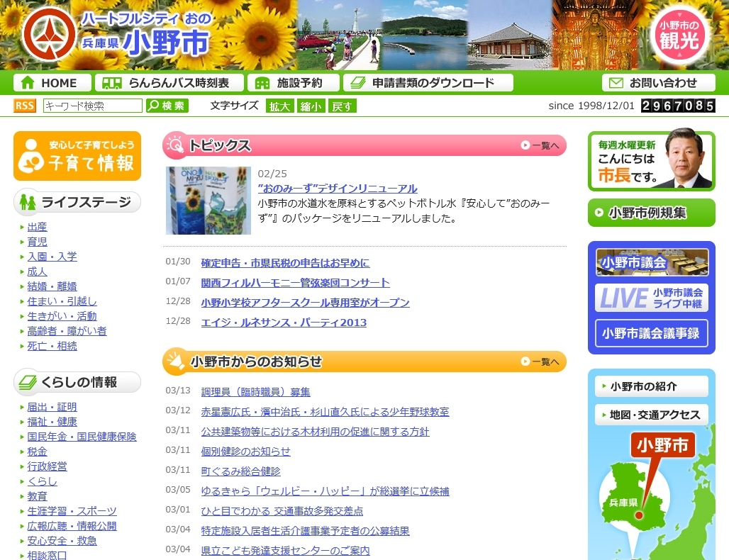Image resolution: width=729 pixels, height=560 pixels.
Task: Open こんにちは市長です mayor banner
Action: coord(652,160)
